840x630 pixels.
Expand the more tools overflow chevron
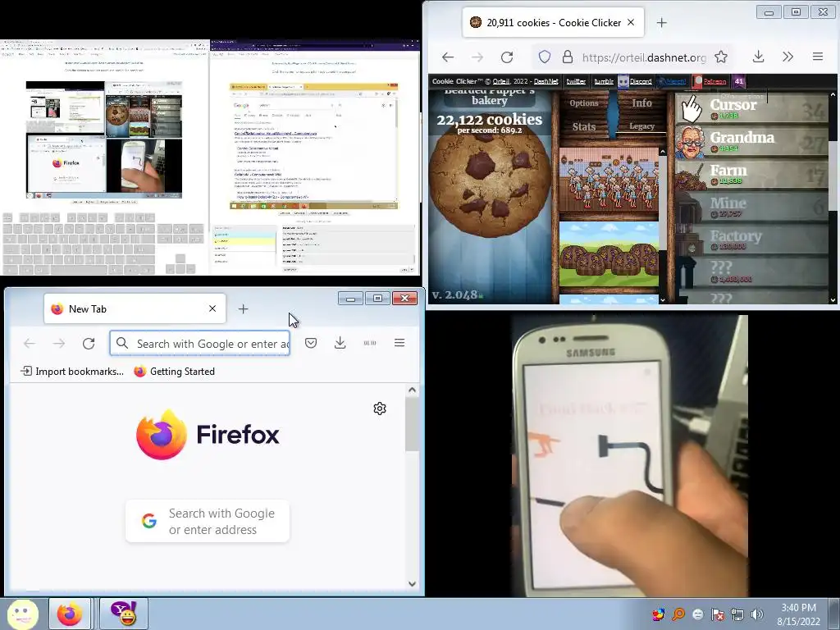(x=788, y=57)
